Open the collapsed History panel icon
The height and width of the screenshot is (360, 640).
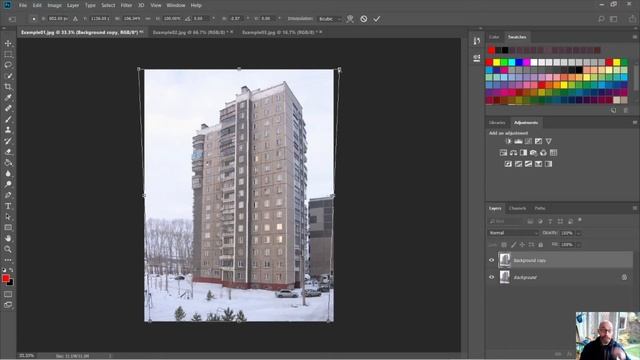click(x=476, y=41)
